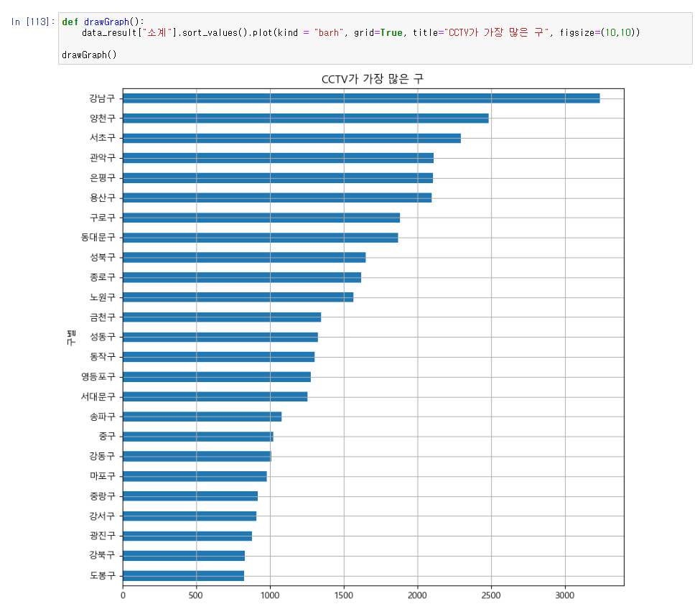The height and width of the screenshot is (609, 700).
Task: Click the 중구 bar
Action: 198,436
